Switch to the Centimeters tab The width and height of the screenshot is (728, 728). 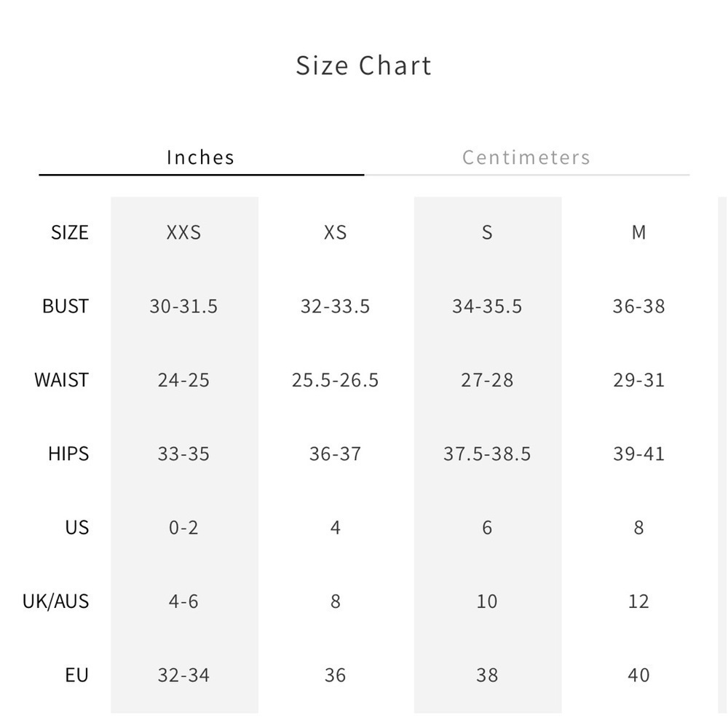point(526,157)
